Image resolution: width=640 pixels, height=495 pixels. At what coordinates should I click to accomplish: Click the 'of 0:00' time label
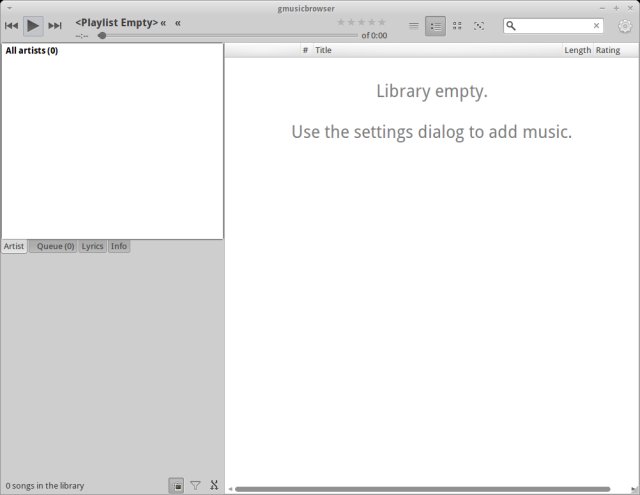click(374, 36)
